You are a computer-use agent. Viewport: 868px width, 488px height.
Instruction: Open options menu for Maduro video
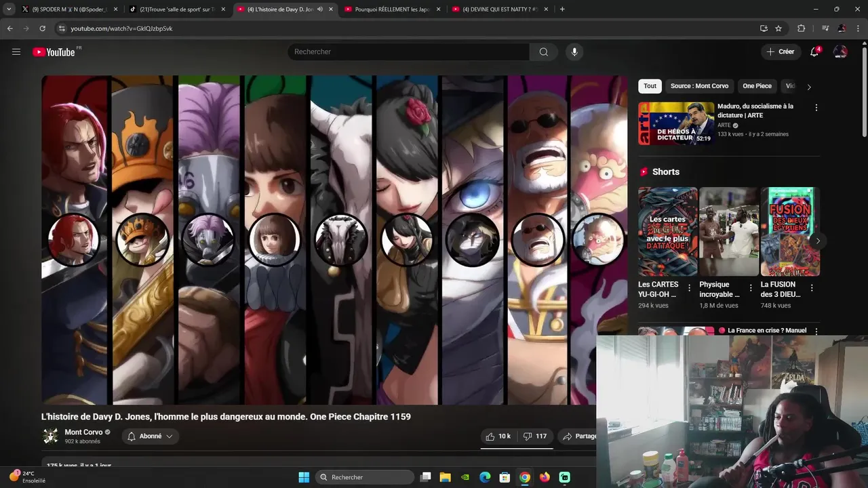pyautogui.click(x=816, y=108)
